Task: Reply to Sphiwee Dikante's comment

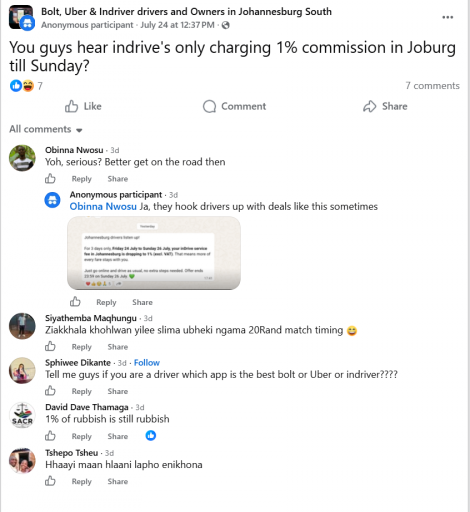Action: coord(81,391)
